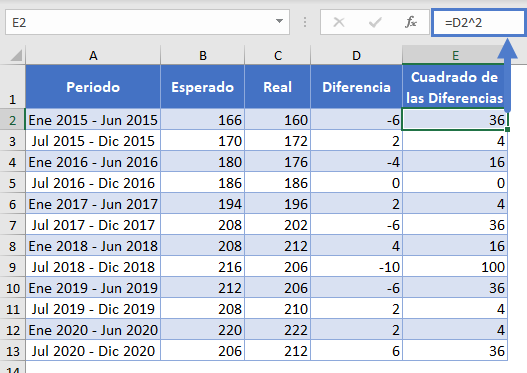Screen dimensions: 527x373
Task: Select column E header
Action: tap(455, 55)
